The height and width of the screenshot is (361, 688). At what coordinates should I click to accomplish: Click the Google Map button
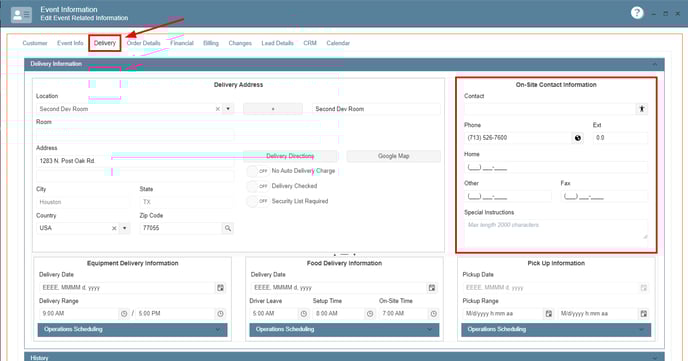point(394,156)
